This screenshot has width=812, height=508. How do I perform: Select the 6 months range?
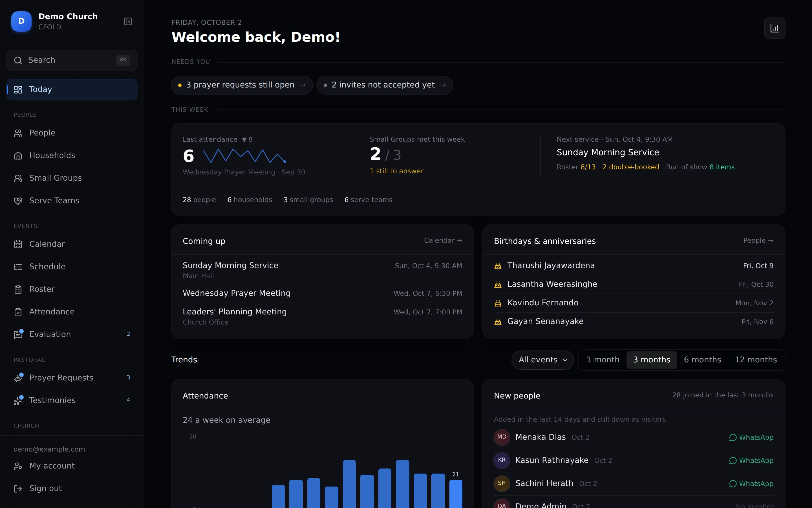click(702, 360)
